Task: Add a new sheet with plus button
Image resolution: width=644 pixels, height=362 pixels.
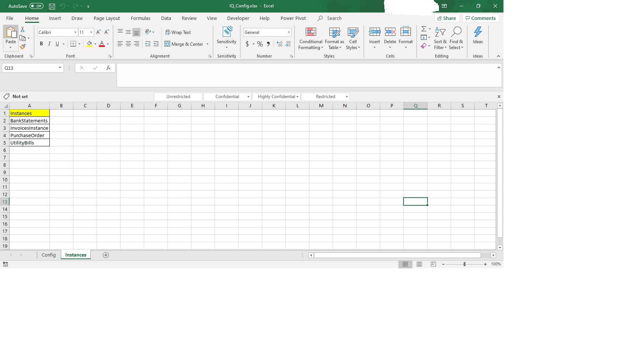Action: [x=106, y=255]
